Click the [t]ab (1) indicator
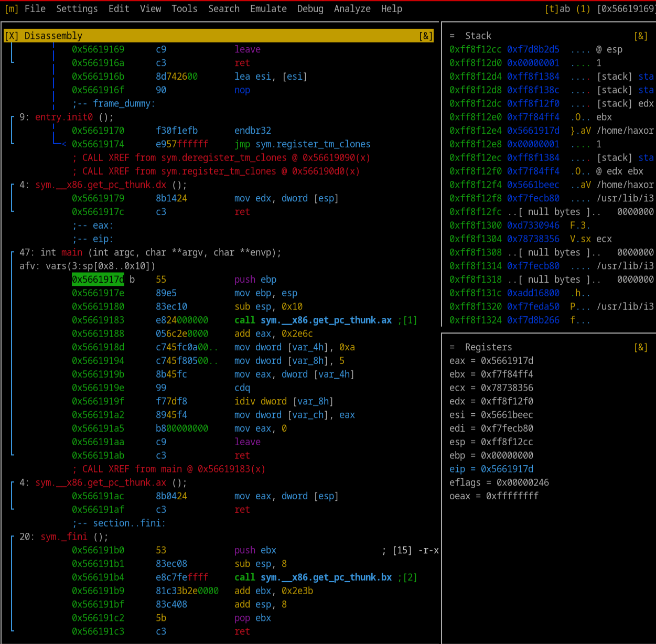656x644 pixels. click(x=567, y=9)
